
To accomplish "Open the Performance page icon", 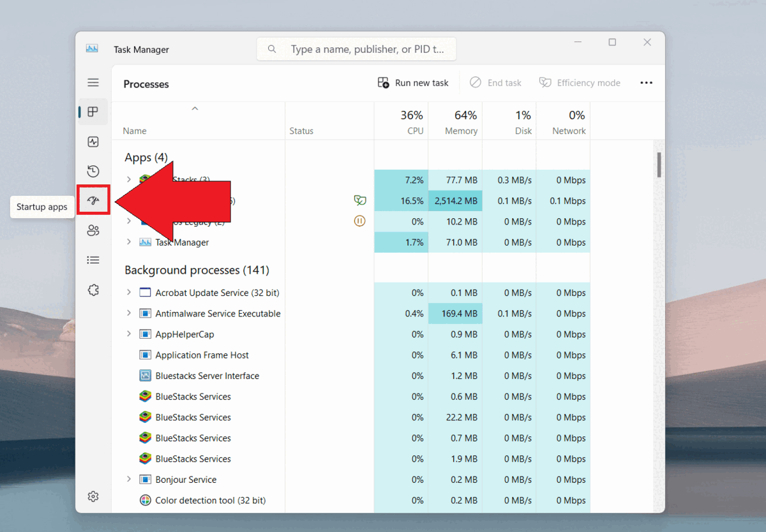I will pos(93,142).
